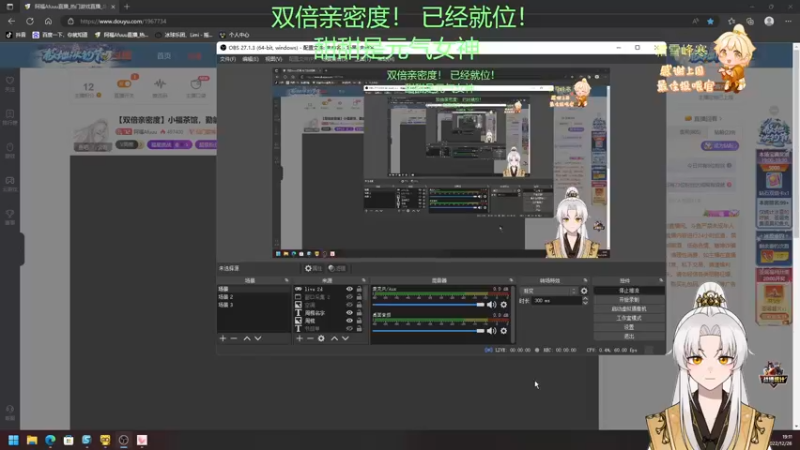Click the transition duration 300 ms field
Viewport: 800px width, 450px height.
pos(556,301)
